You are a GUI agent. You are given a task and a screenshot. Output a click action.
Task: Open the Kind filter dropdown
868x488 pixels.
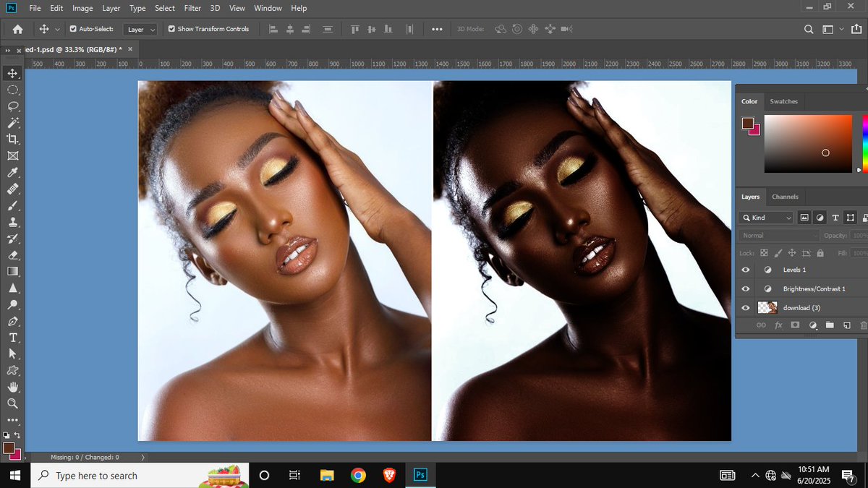(x=766, y=217)
